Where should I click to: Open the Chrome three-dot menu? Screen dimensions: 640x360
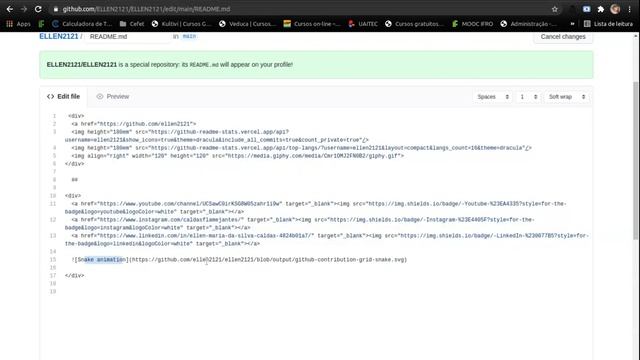629,9
